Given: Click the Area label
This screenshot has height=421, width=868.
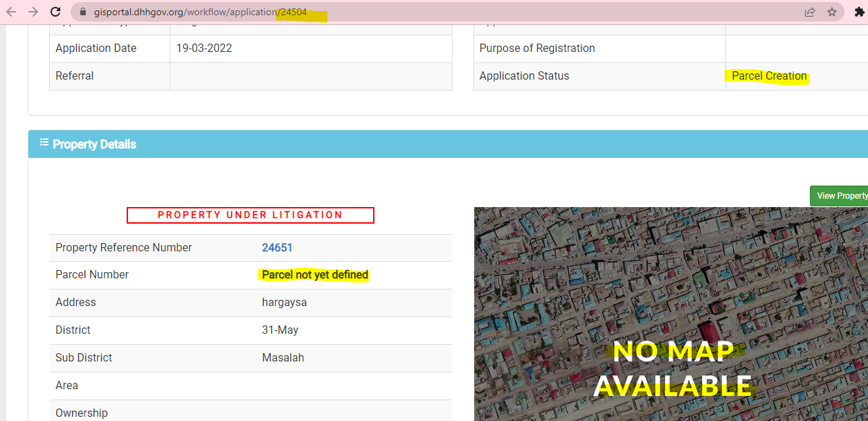Looking at the screenshot, I should (67, 386).
